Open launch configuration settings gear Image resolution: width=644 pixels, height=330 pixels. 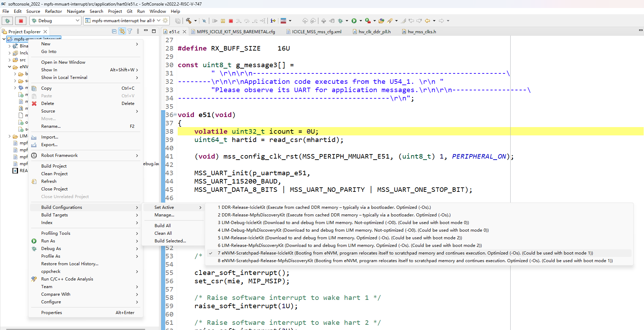coord(166,21)
